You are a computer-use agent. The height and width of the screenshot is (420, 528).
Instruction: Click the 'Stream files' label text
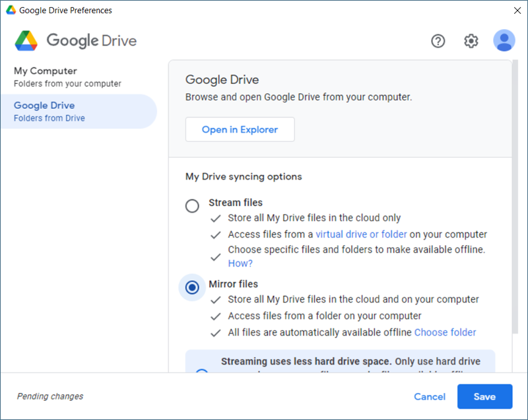coord(236,203)
